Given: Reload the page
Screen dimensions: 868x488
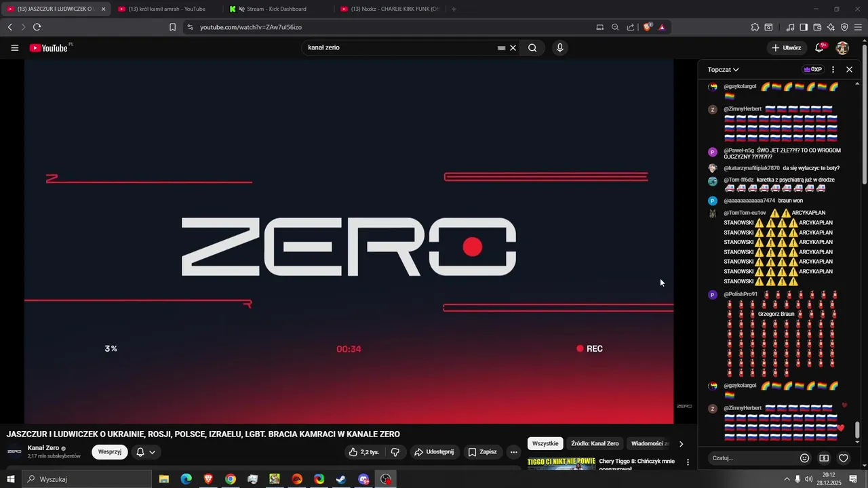Looking at the screenshot, I should (37, 27).
